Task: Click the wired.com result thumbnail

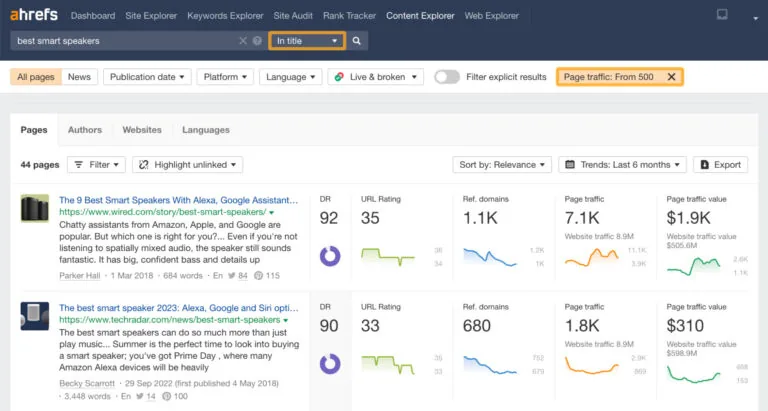Action: pyautogui.click(x=35, y=208)
